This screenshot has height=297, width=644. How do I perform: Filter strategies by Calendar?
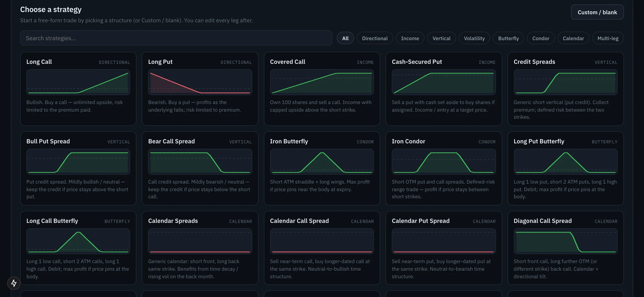tap(573, 38)
